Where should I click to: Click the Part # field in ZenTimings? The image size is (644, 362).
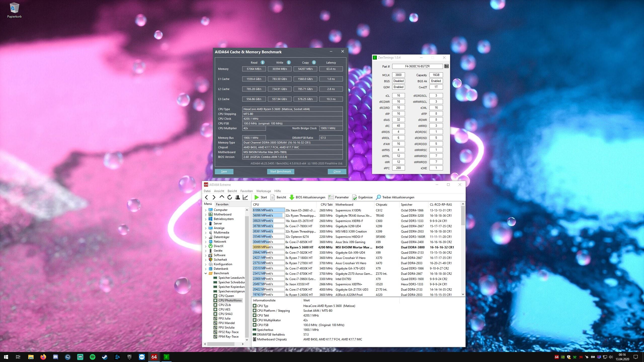[417, 66]
